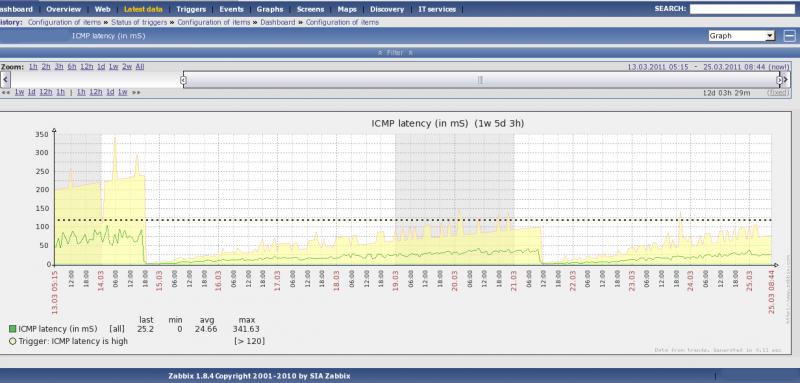Open the Graphs menu tab
The width and height of the screenshot is (800, 383).
point(270,9)
